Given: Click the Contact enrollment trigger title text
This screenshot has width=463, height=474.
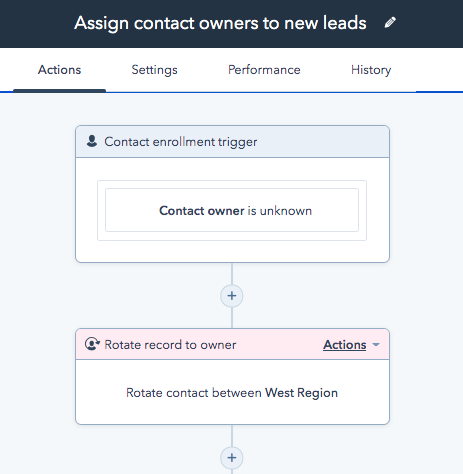Looking at the screenshot, I should [x=181, y=142].
